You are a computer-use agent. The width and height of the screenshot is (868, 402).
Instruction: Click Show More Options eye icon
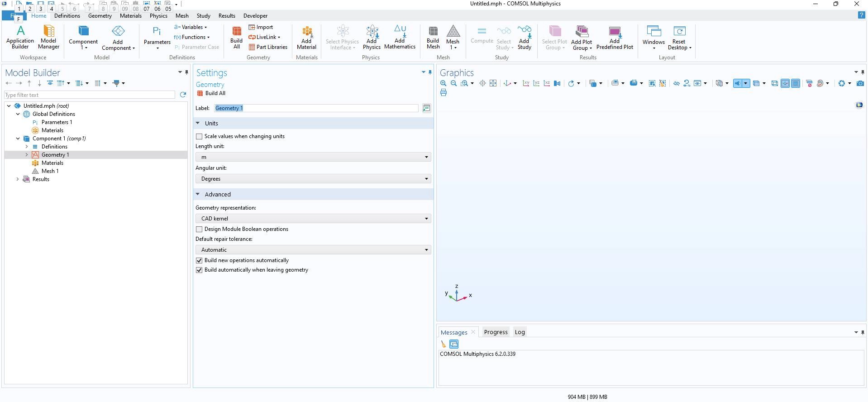point(50,83)
